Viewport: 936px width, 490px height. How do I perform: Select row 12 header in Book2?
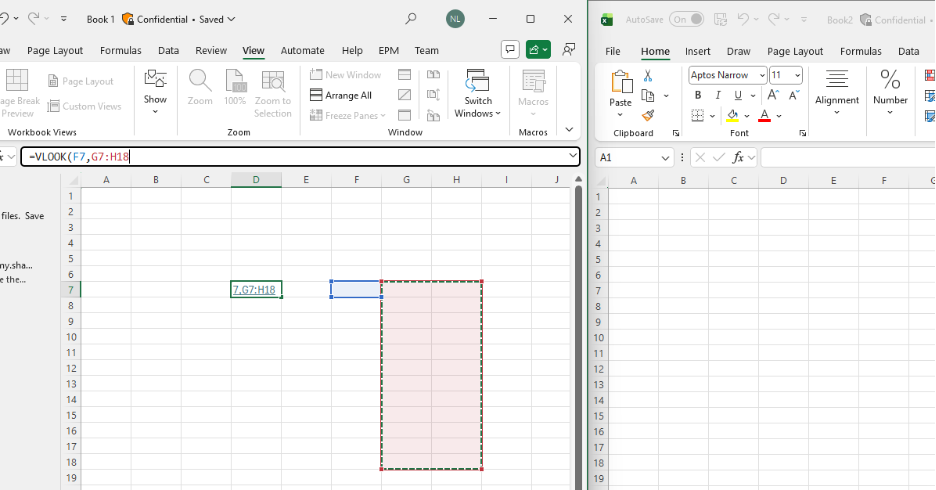(x=599, y=369)
